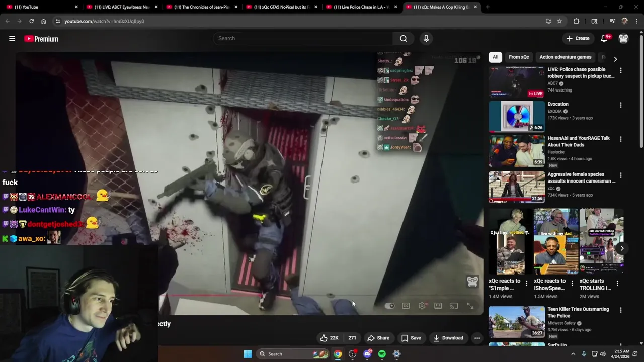Go to YouTube Premium home logo
Viewport: 644px width, 362px height.
tap(41, 39)
